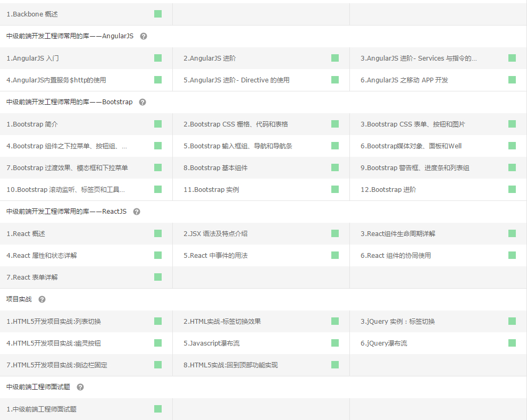Click green square for JSX 语法及特点介绍
The width and height of the screenshot is (527, 420).
(x=335, y=233)
